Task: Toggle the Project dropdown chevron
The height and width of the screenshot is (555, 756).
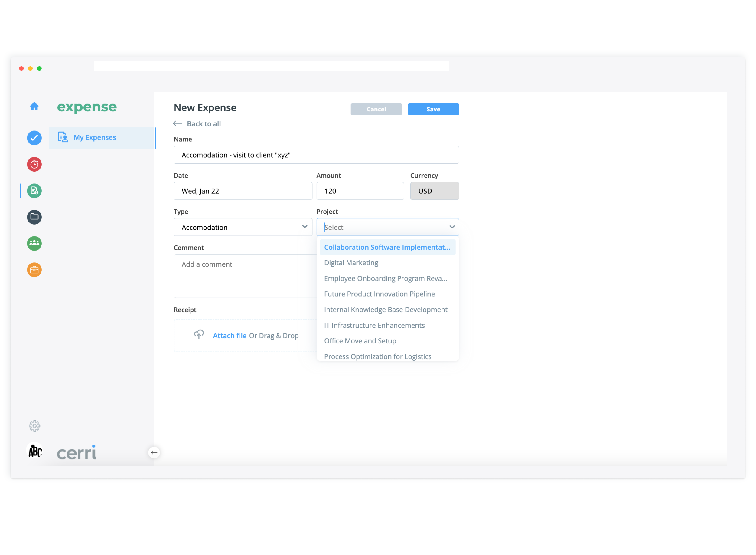Action: (x=452, y=227)
